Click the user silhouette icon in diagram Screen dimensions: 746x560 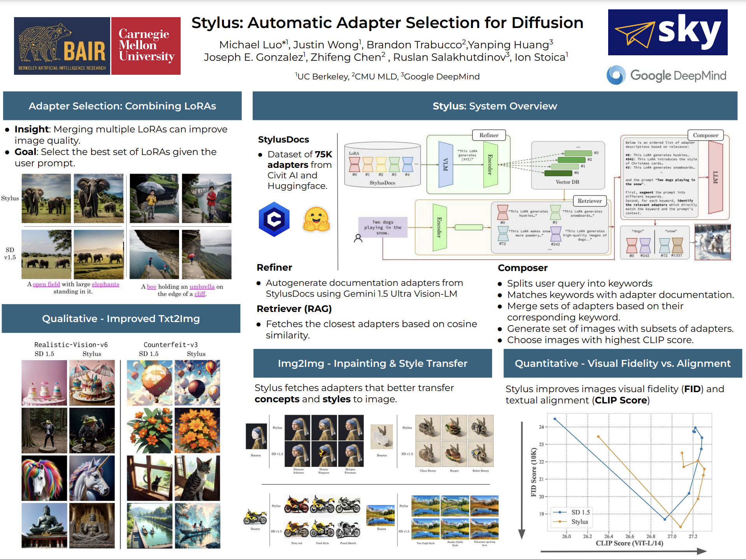[x=358, y=238]
